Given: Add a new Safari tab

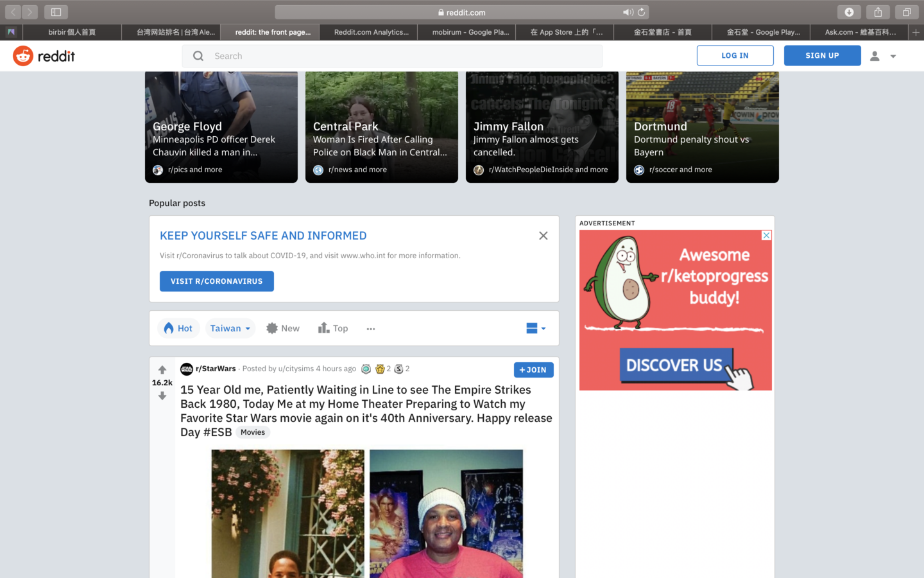Looking at the screenshot, I should point(916,32).
